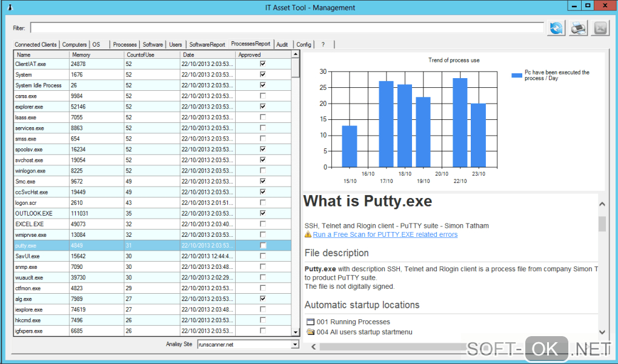
Task: Click the blue Refresh icon
Action: tap(556, 28)
